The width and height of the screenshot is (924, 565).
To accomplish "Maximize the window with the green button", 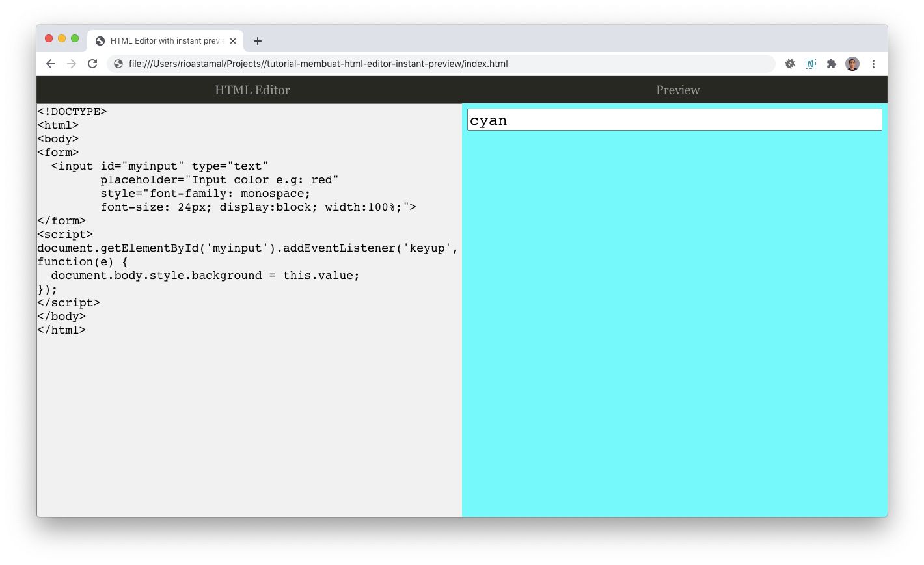I will pyautogui.click(x=75, y=38).
